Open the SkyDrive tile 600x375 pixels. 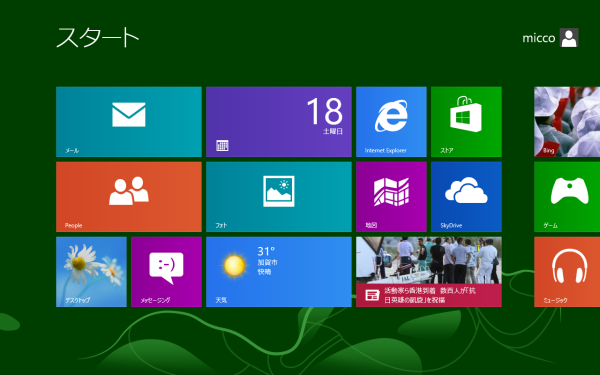(466, 197)
